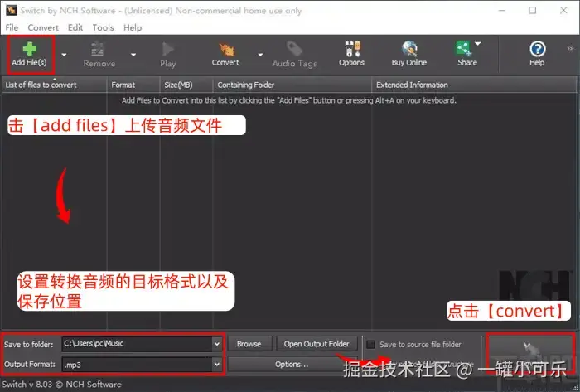The image size is (580, 392).
Task: Click the Play toolbar icon
Action: tap(167, 55)
